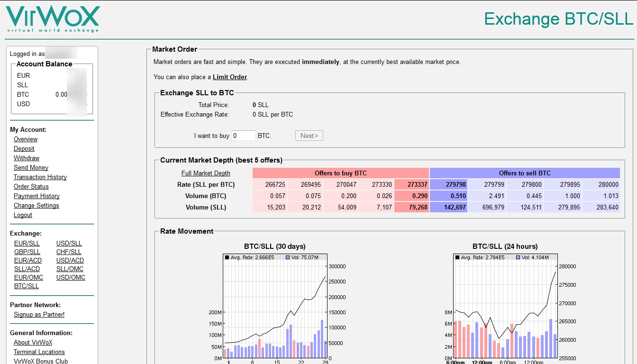Focus the BTC amount input field
The height and width of the screenshot is (364, 637).
tap(244, 136)
